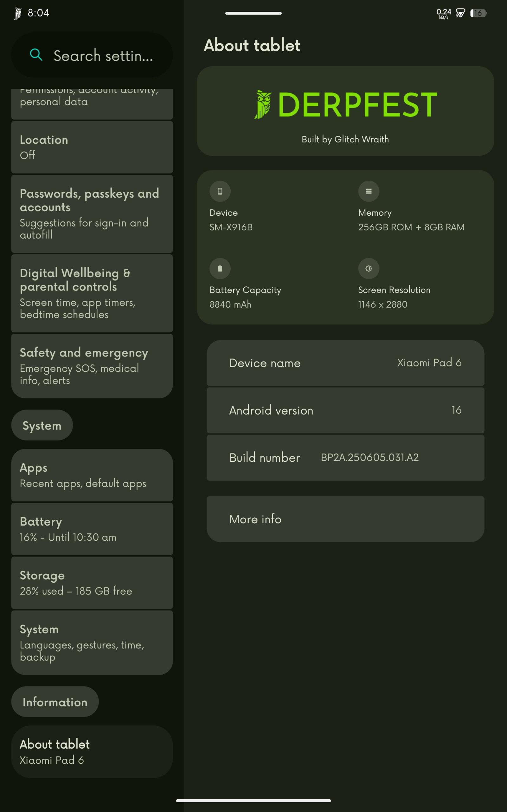Tap the battery indicator in status bar
The width and height of the screenshot is (507, 812).
click(478, 13)
